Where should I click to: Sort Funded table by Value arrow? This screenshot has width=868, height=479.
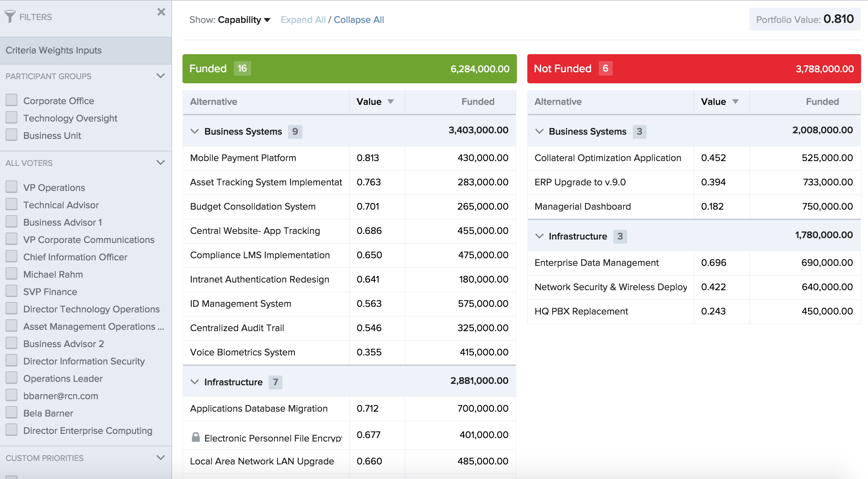(x=391, y=102)
